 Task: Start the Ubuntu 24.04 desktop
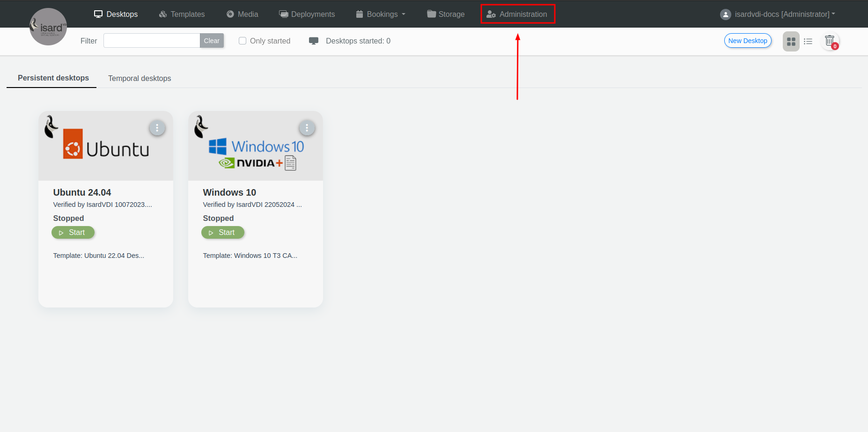pyautogui.click(x=73, y=233)
